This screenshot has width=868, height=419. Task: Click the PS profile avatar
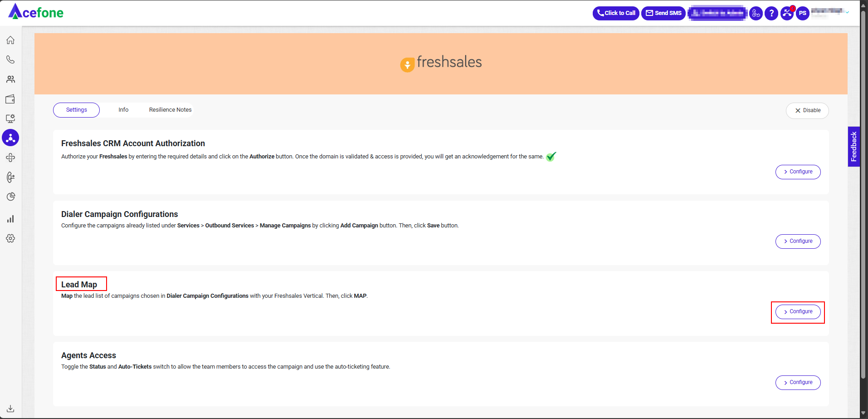803,13
